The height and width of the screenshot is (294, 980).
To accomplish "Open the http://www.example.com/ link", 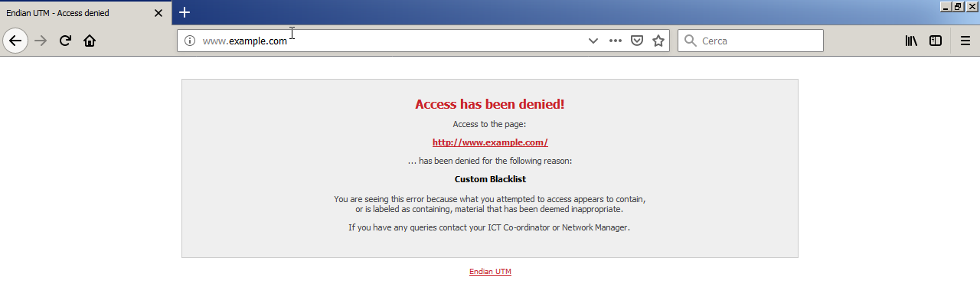I will pos(490,142).
